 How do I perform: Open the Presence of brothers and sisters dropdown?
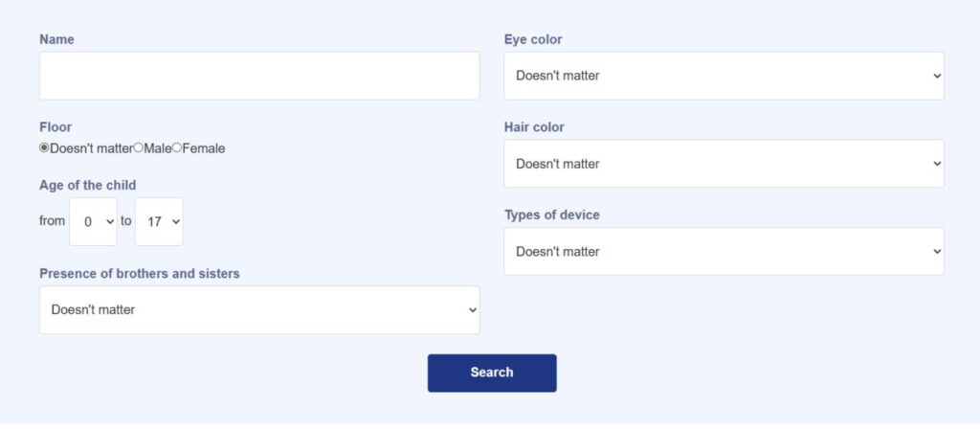point(259,309)
